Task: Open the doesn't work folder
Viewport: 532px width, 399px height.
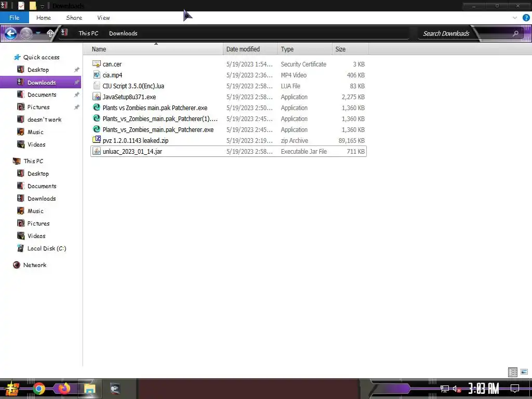Action: point(45,119)
